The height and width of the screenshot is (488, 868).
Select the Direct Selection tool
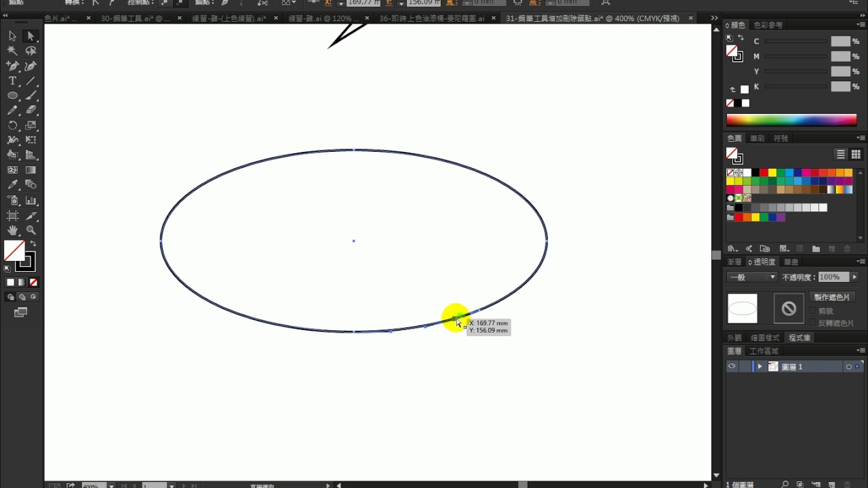pyautogui.click(x=31, y=36)
